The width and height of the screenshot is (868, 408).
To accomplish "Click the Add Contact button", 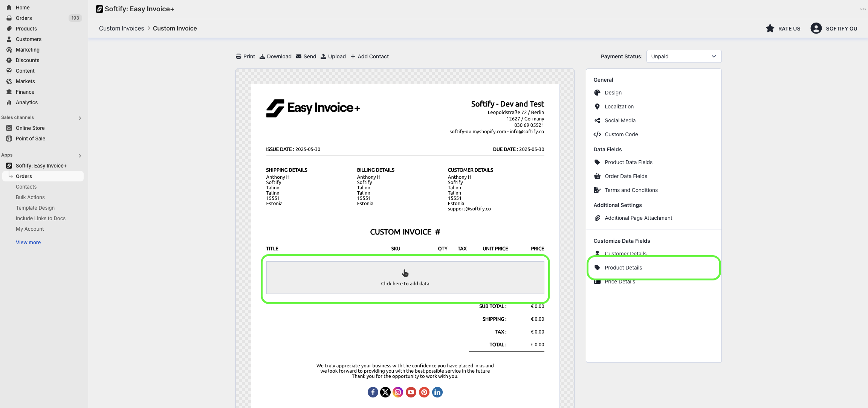I will [369, 56].
